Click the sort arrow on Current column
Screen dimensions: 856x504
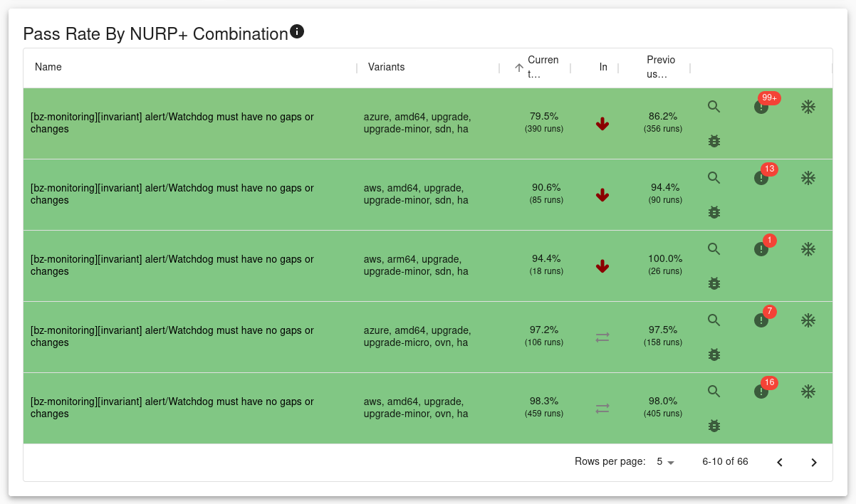pyautogui.click(x=519, y=68)
